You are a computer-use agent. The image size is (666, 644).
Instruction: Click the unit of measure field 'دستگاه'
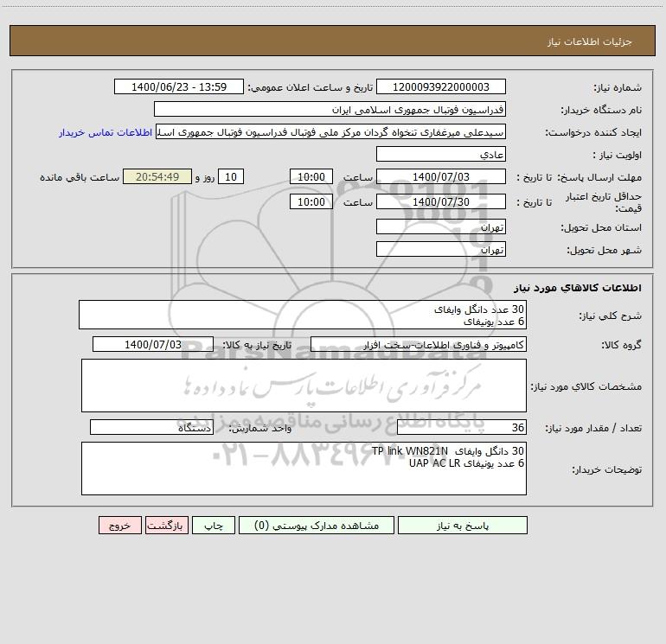pos(151,428)
